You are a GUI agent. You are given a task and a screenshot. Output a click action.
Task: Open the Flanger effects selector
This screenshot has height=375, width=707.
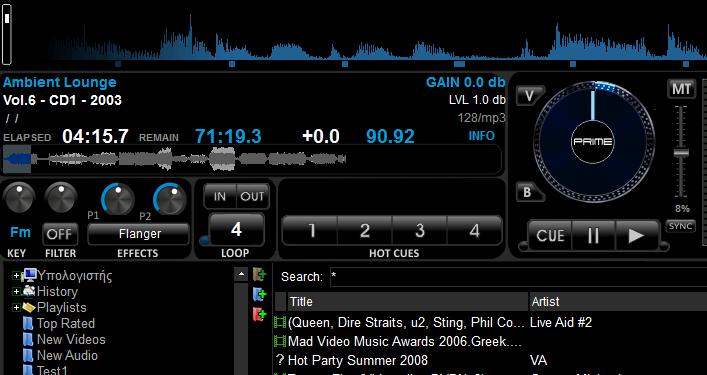[x=139, y=234]
